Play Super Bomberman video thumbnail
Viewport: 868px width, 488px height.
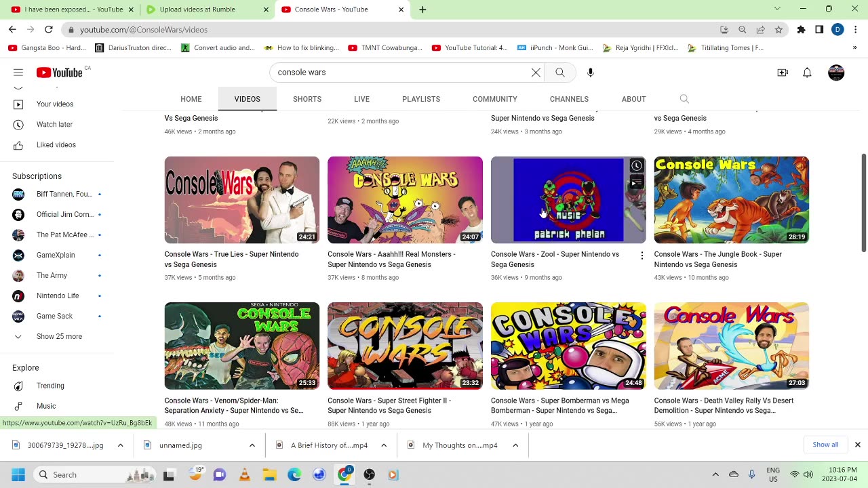coord(568,346)
